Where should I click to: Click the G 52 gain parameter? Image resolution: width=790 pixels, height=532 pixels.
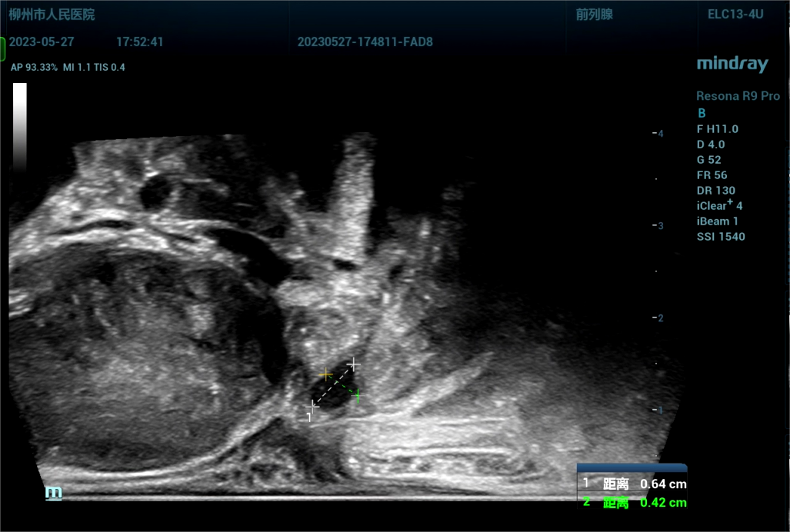708,160
